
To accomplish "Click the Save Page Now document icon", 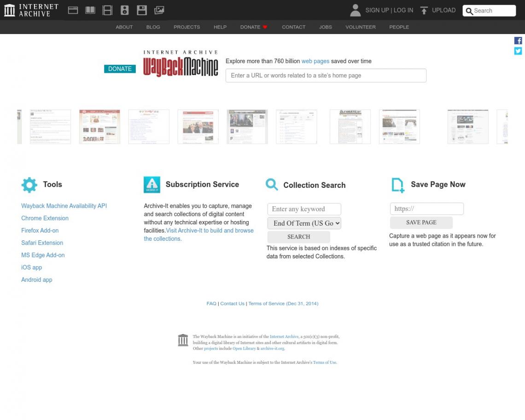I will (x=398, y=185).
